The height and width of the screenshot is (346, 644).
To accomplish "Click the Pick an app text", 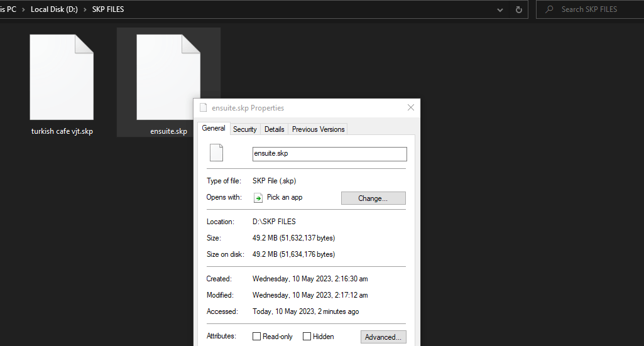I will [x=285, y=197].
